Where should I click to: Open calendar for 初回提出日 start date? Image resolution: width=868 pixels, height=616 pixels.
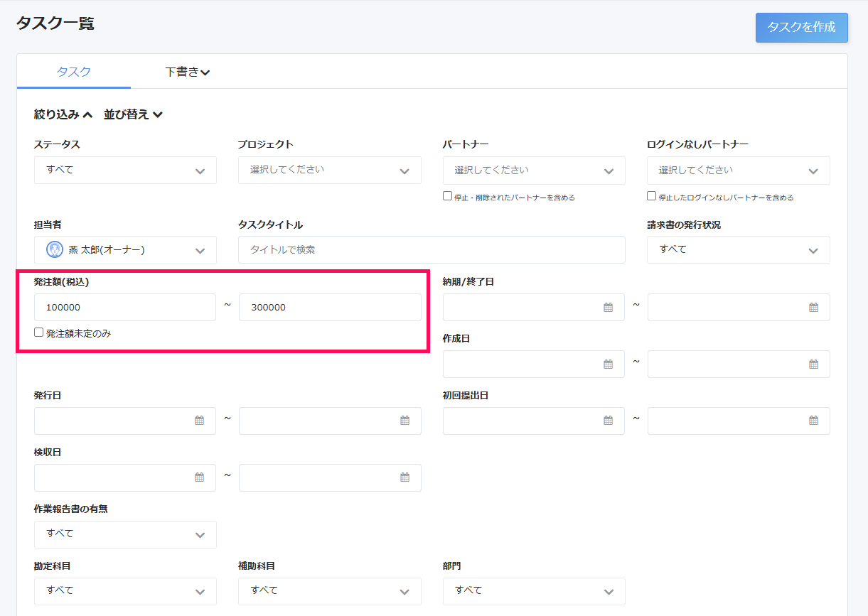click(608, 421)
